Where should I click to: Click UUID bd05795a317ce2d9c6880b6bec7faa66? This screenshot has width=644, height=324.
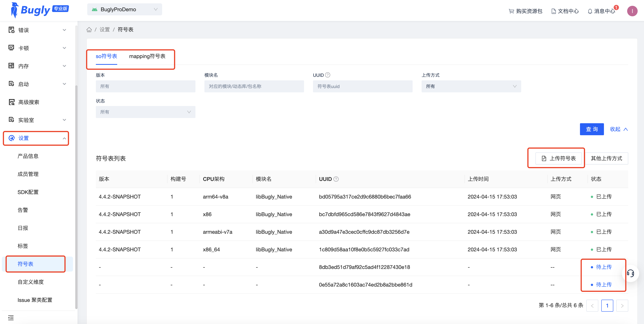[365, 197]
